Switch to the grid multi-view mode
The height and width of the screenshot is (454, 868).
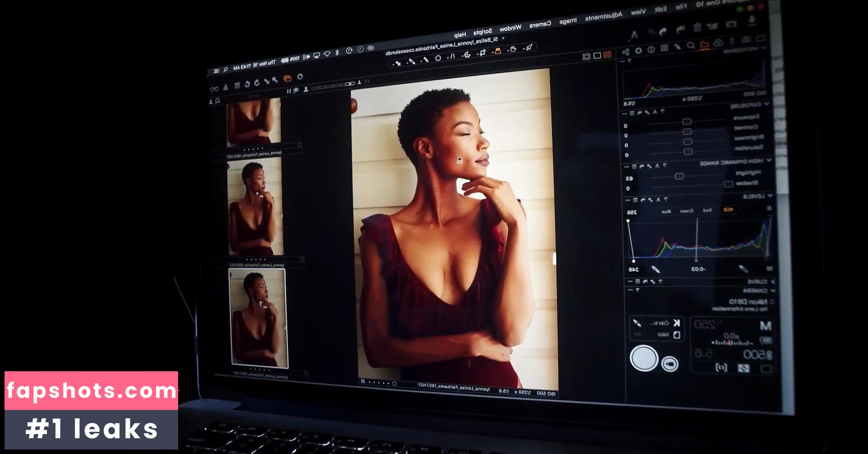[607, 55]
